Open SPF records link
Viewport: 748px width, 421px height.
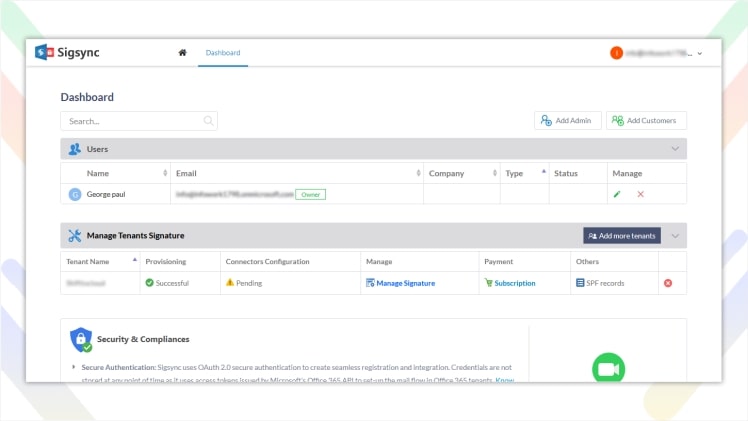(605, 283)
